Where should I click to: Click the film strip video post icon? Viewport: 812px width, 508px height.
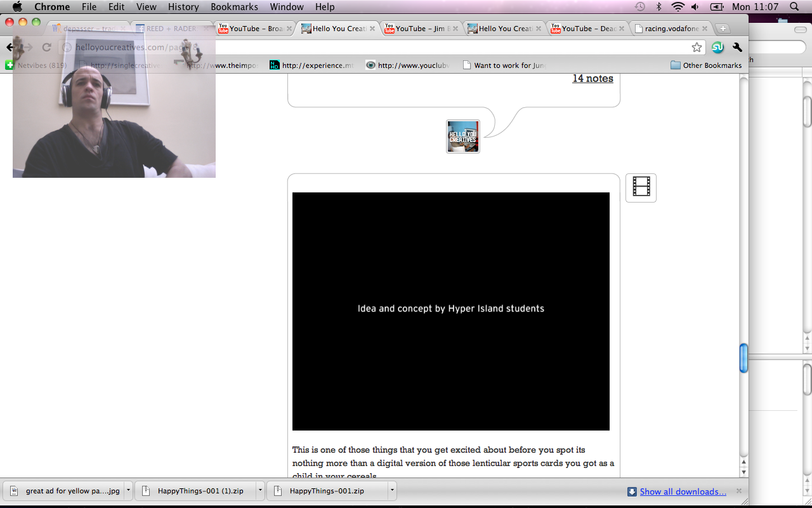(641, 187)
